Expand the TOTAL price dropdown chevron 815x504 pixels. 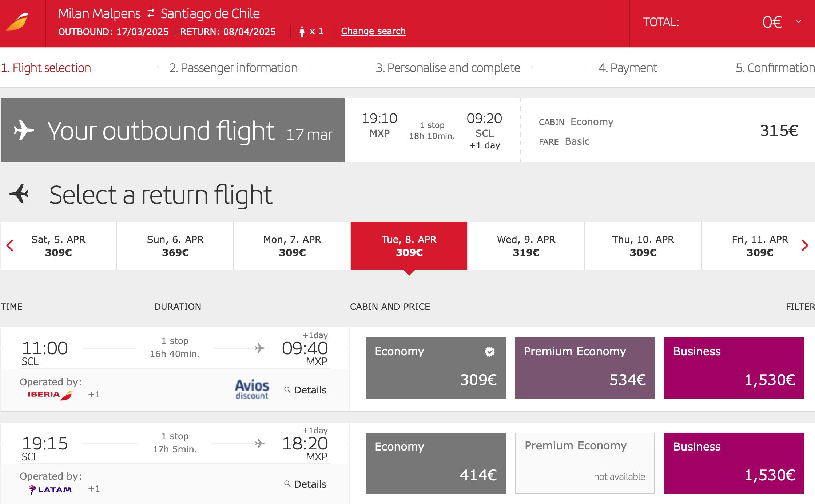pos(799,21)
